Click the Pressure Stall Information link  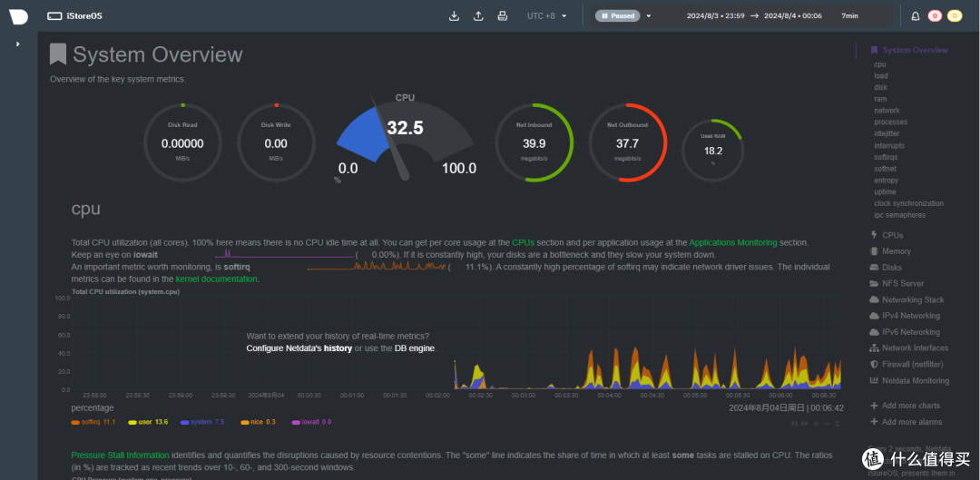pos(120,455)
